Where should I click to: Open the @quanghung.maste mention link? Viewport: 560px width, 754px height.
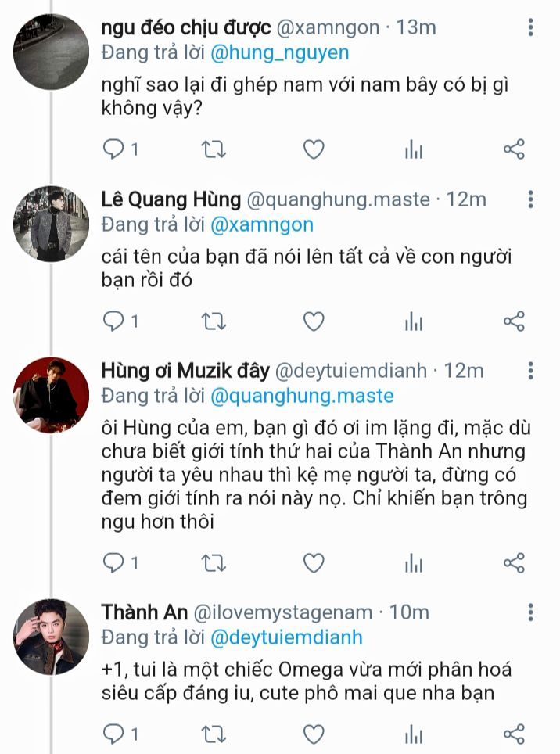(302, 396)
